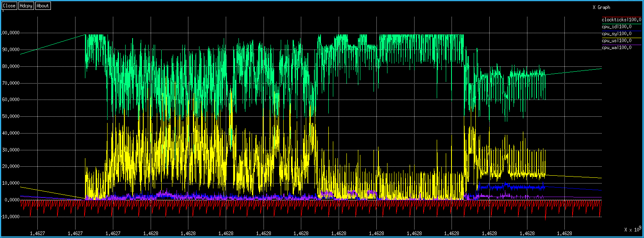Click the 0.0000 zero y-axis label
This screenshot has height=238, width=644.
click(x=12, y=200)
